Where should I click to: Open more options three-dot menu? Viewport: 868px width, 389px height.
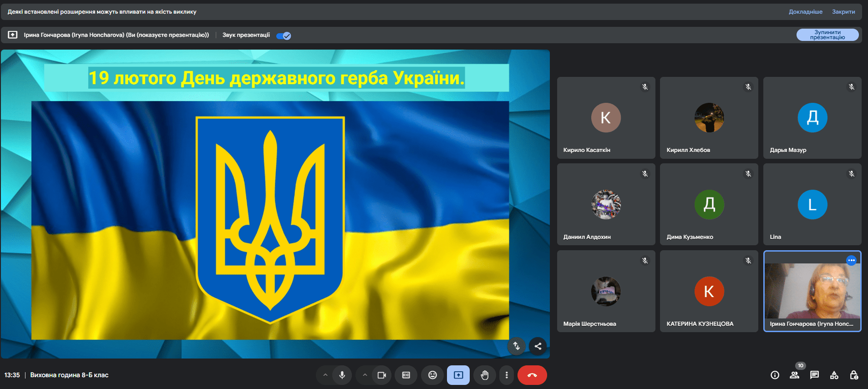point(507,375)
